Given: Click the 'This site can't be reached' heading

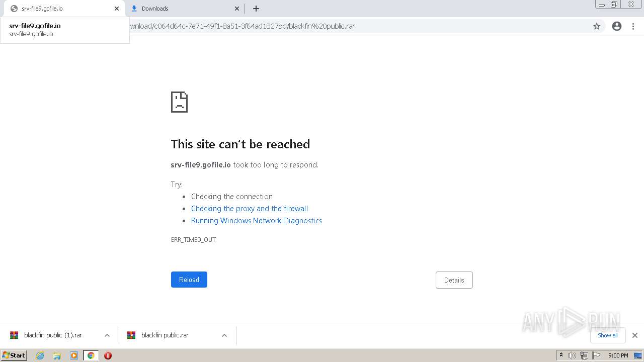Looking at the screenshot, I should 240,144.
